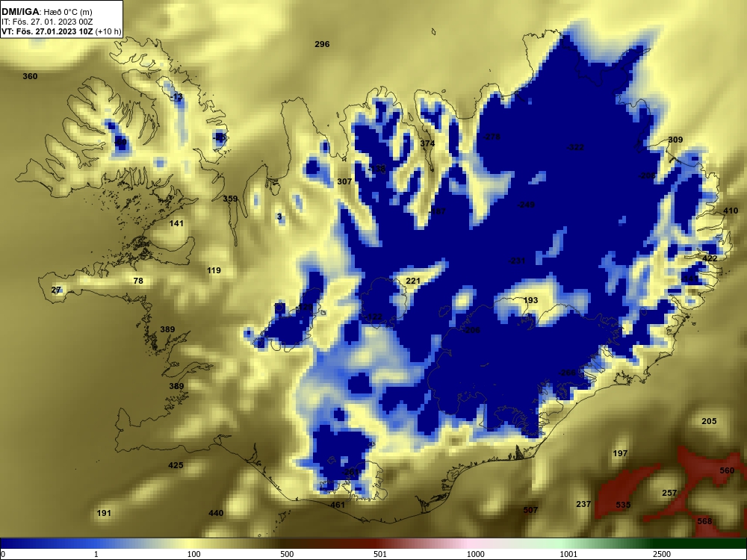The image size is (747, 560).
Task: Click the map value -13
Action: (x=176, y=97)
